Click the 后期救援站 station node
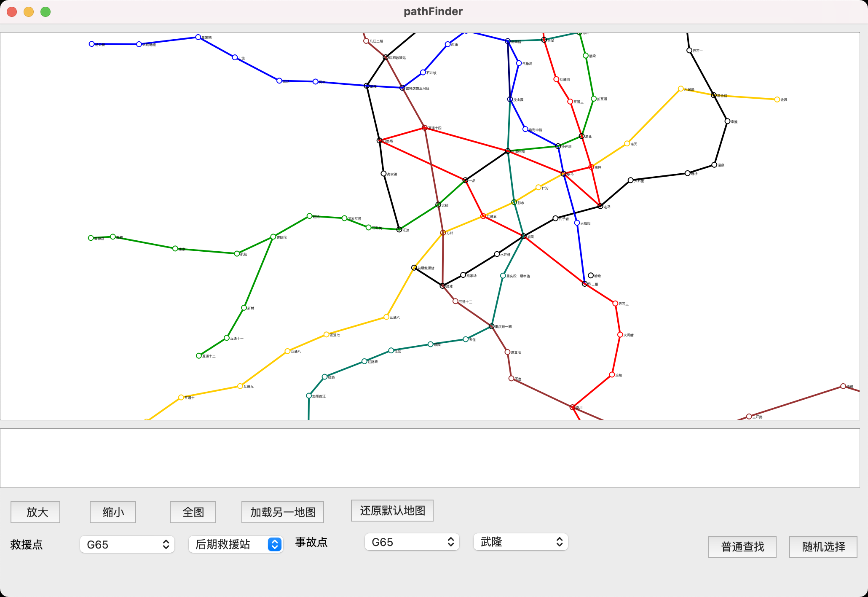868x597 pixels. click(386, 57)
